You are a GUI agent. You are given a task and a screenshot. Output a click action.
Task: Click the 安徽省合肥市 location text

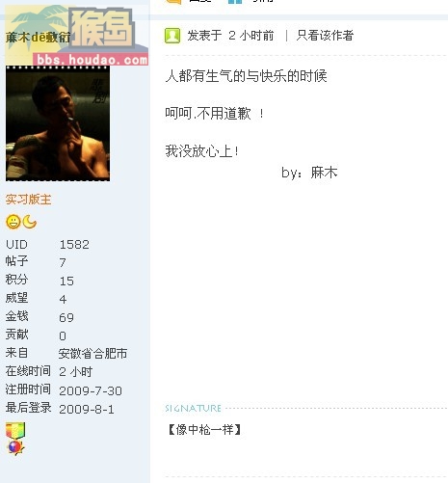tap(92, 354)
